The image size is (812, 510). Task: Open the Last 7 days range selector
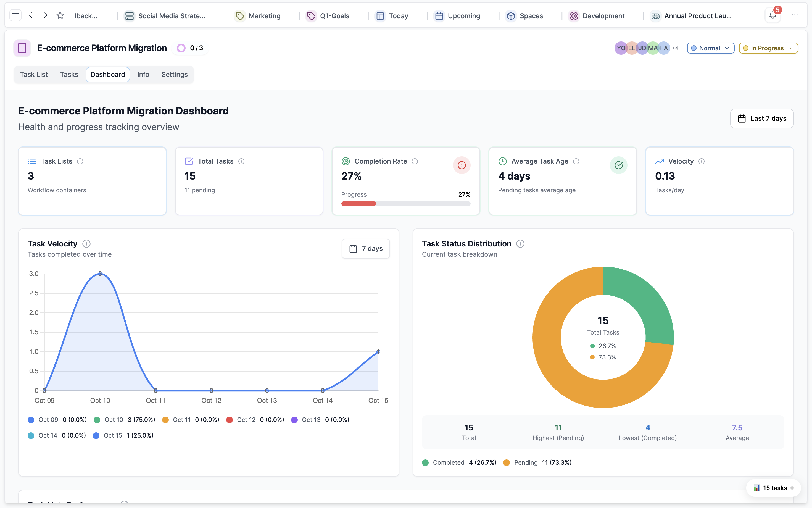tap(762, 119)
